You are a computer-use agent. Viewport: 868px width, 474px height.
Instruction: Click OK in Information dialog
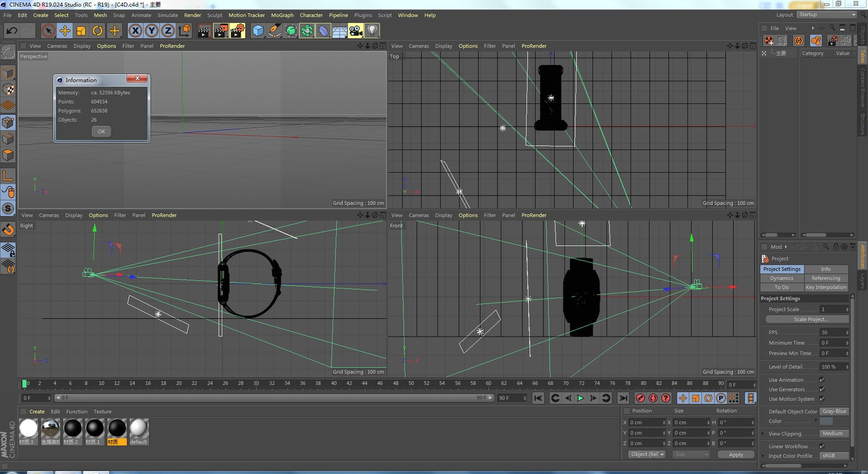click(x=101, y=132)
